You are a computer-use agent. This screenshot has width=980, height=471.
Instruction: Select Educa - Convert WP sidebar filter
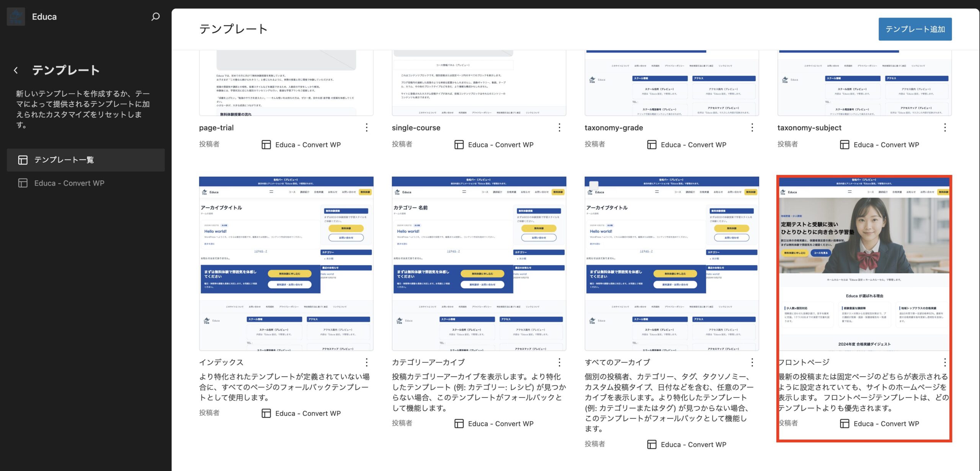(x=69, y=183)
